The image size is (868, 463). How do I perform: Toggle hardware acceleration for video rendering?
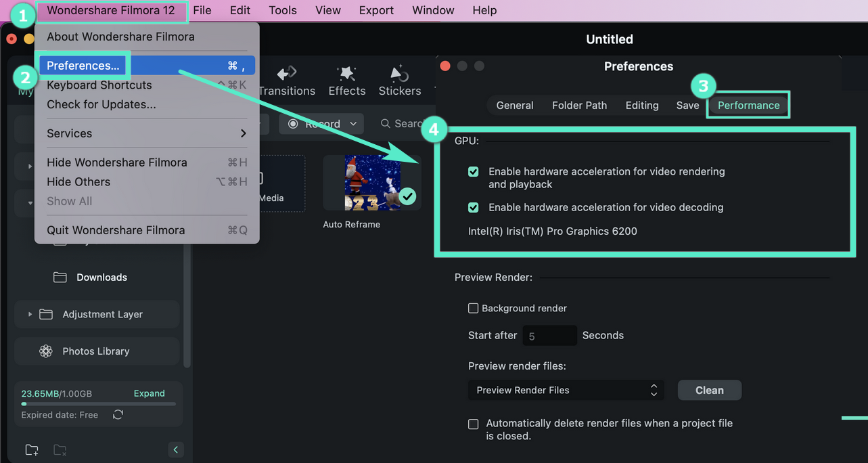(474, 172)
